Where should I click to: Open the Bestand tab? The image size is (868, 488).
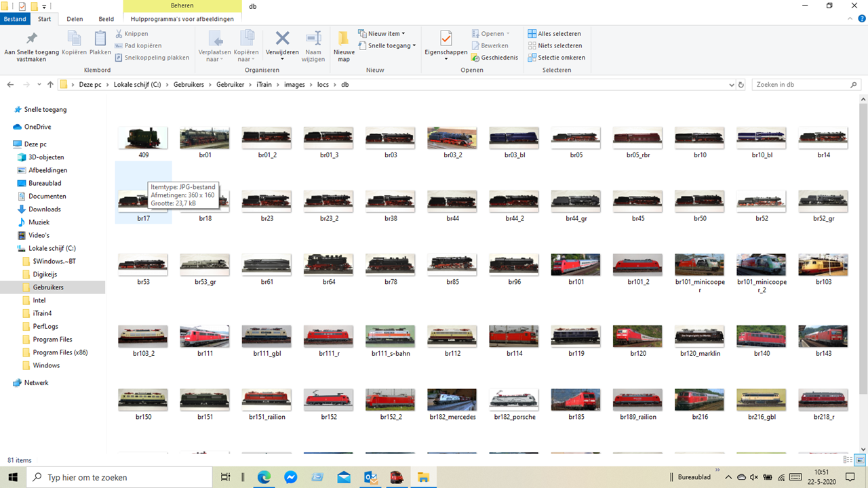point(15,19)
